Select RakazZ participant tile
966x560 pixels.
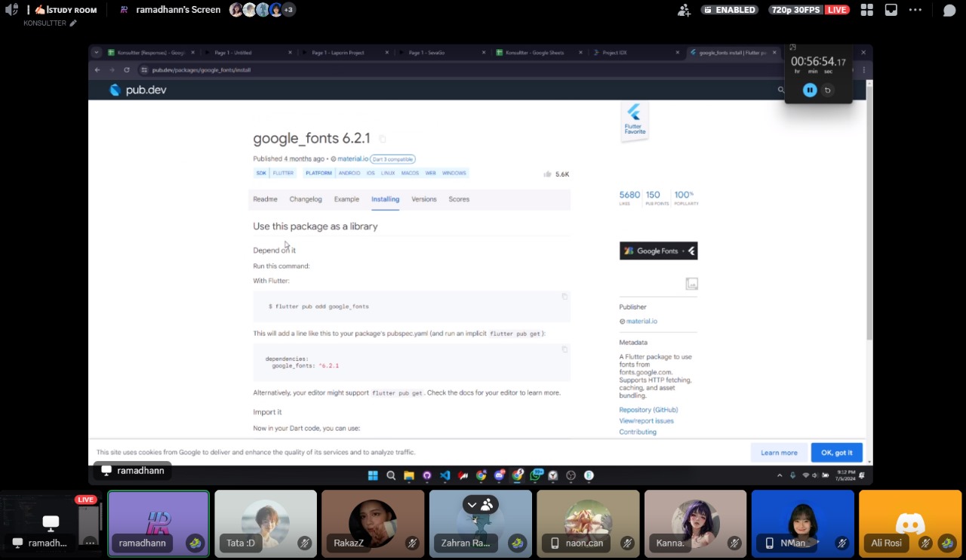point(373,524)
